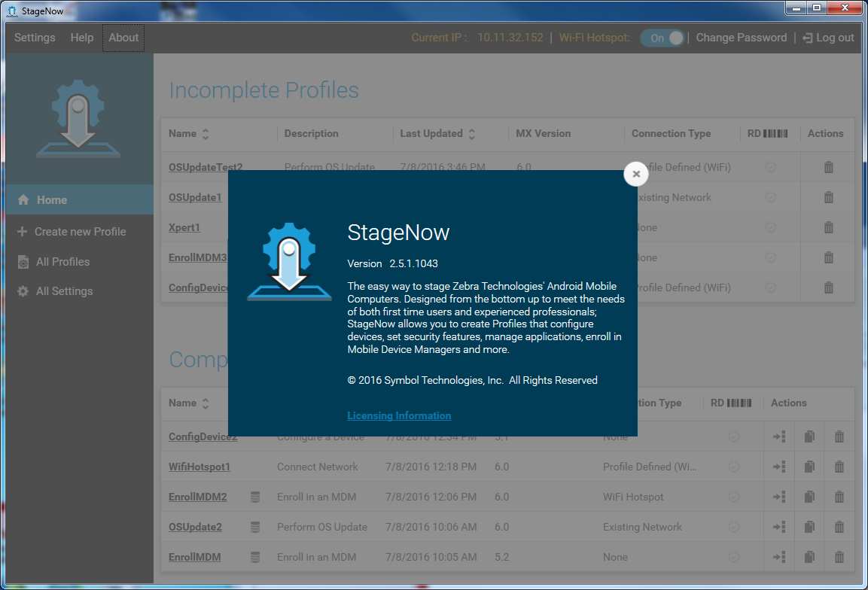This screenshot has width=868, height=590.
Task: Toggle RD checkmark for EnrollMDM2 profile
Action: pos(734,497)
